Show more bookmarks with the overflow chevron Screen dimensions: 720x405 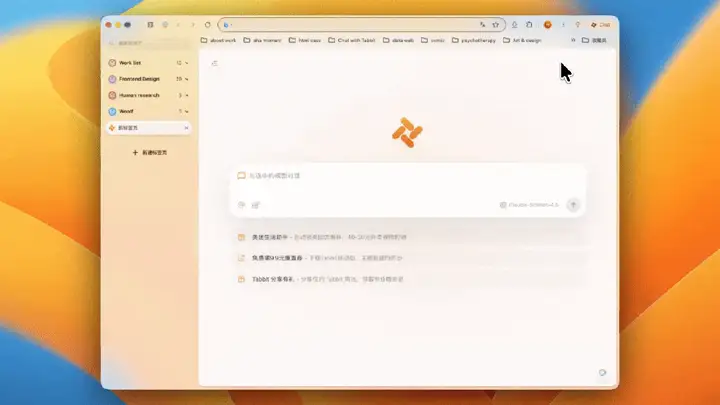(x=573, y=40)
